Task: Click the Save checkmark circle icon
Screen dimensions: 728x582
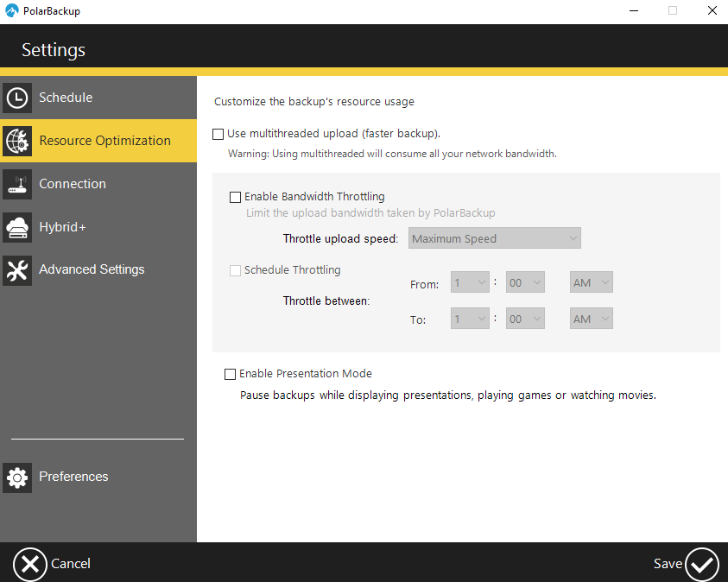Action: point(702,565)
